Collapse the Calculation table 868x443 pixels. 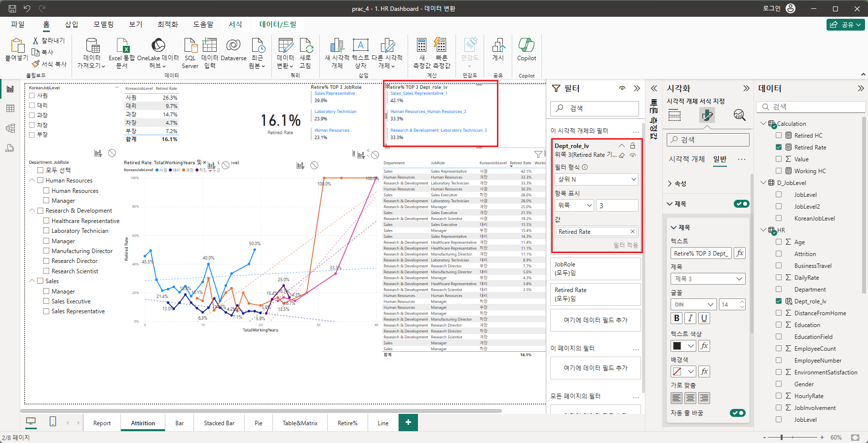764,123
